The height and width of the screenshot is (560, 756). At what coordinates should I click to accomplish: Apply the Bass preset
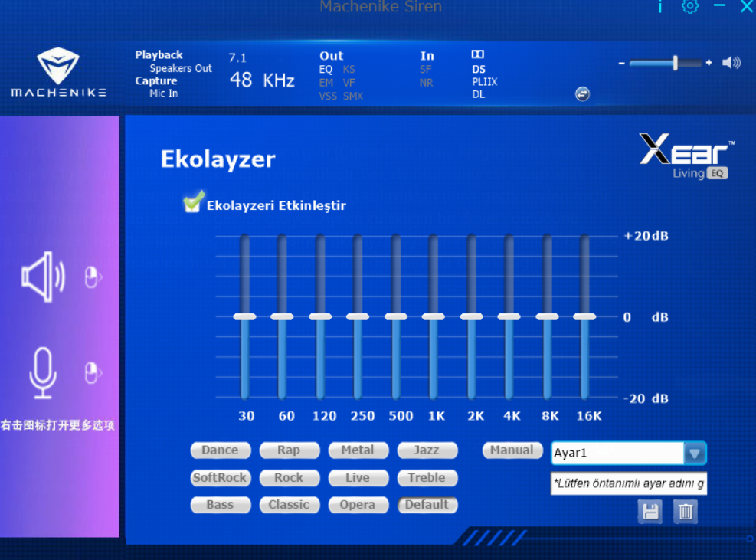pyautogui.click(x=221, y=505)
